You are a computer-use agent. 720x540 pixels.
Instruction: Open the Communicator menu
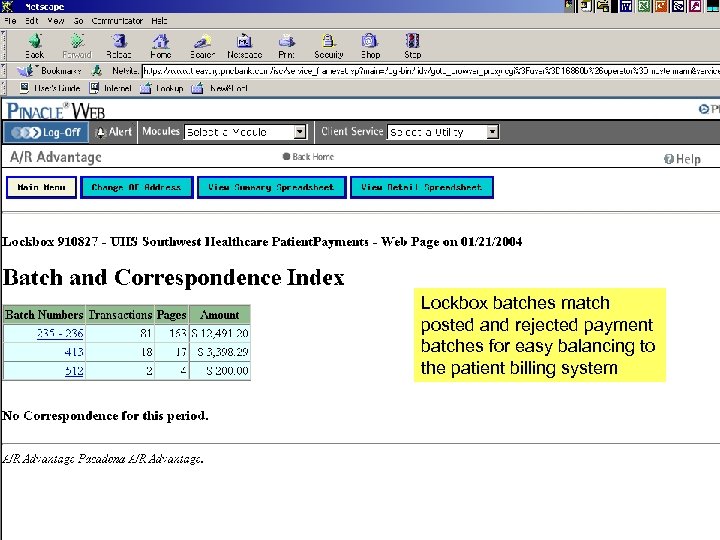(x=117, y=21)
